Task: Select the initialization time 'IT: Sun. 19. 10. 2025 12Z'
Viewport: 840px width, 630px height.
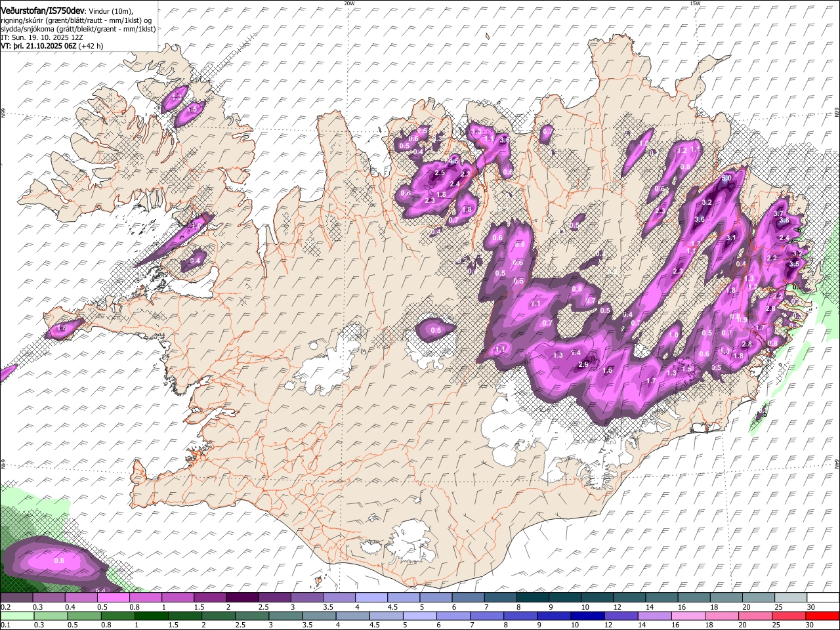Action: (41, 37)
